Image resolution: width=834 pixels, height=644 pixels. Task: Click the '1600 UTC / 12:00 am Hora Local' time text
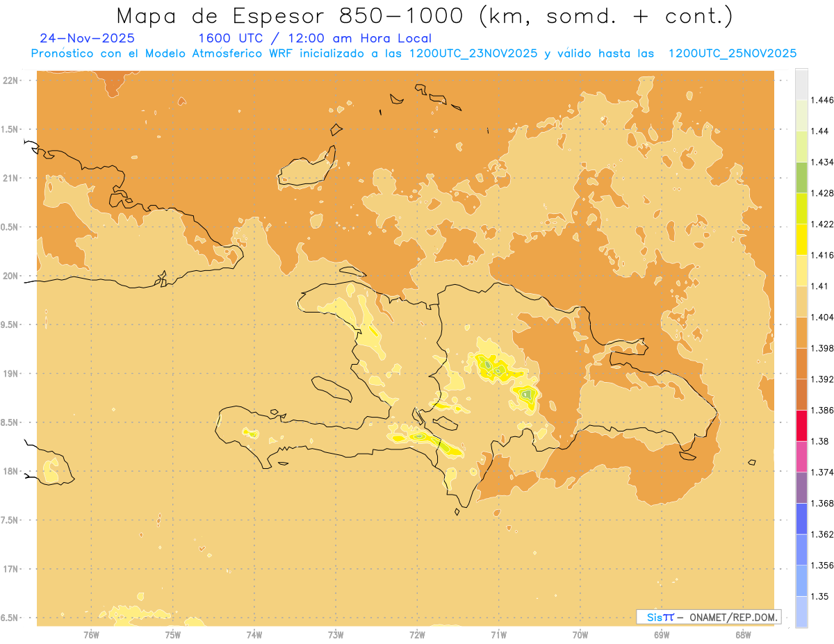tap(315, 38)
